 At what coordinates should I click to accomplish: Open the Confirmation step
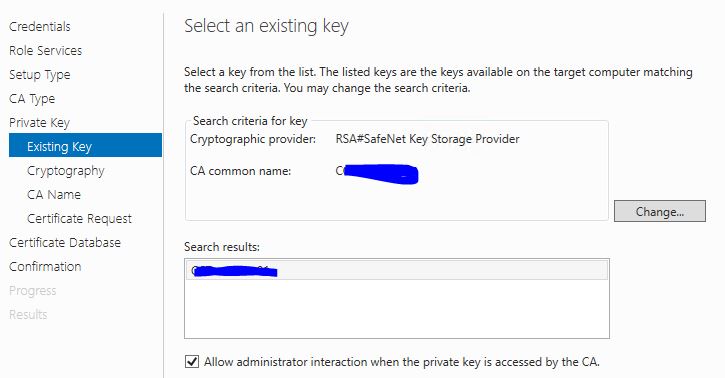coord(45,267)
